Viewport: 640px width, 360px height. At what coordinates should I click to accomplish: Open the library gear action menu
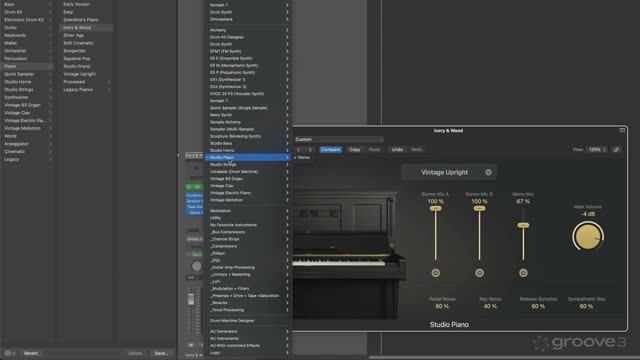tap(9, 353)
